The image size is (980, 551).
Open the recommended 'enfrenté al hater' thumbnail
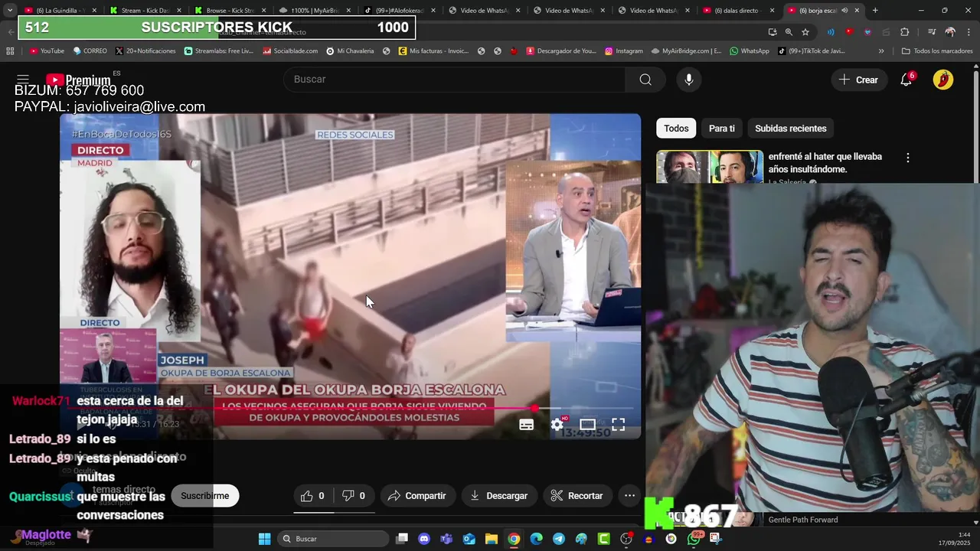point(710,167)
